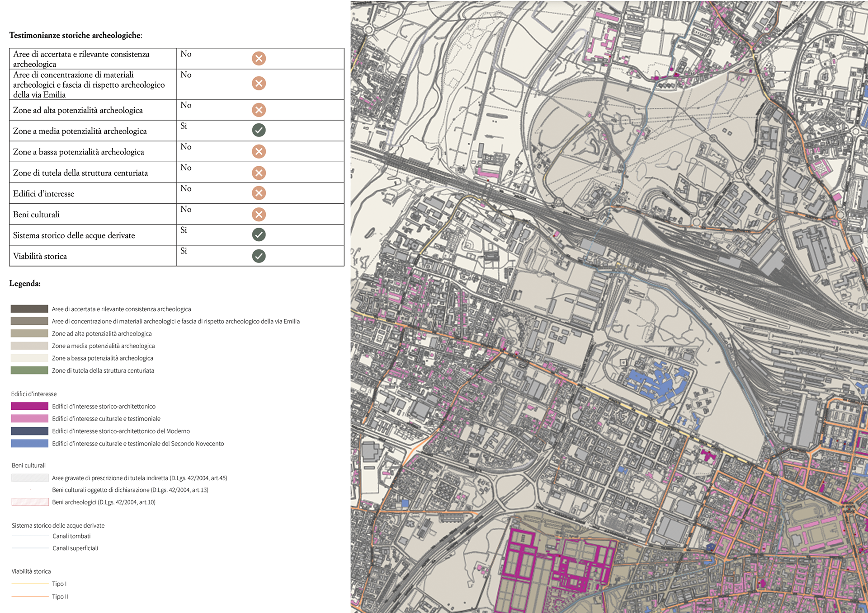Viewport: 868px width, 613px height.
Task: Click the Tipo I road line sample
Action: (30, 584)
